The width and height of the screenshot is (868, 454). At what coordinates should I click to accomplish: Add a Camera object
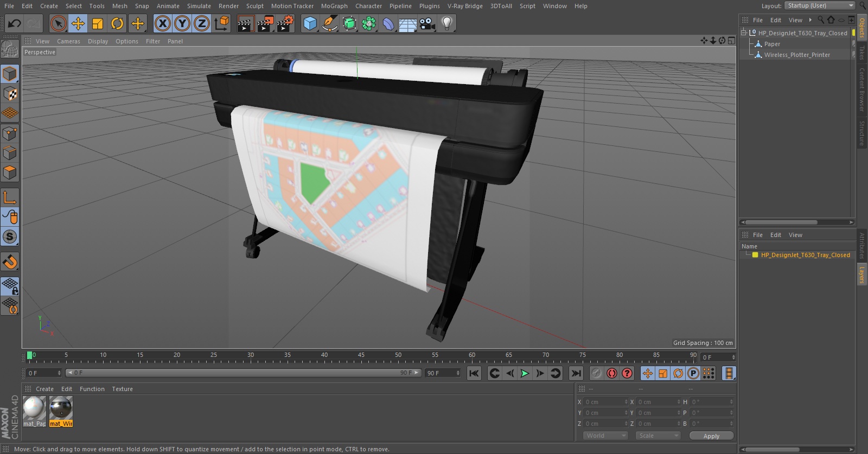click(427, 23)
